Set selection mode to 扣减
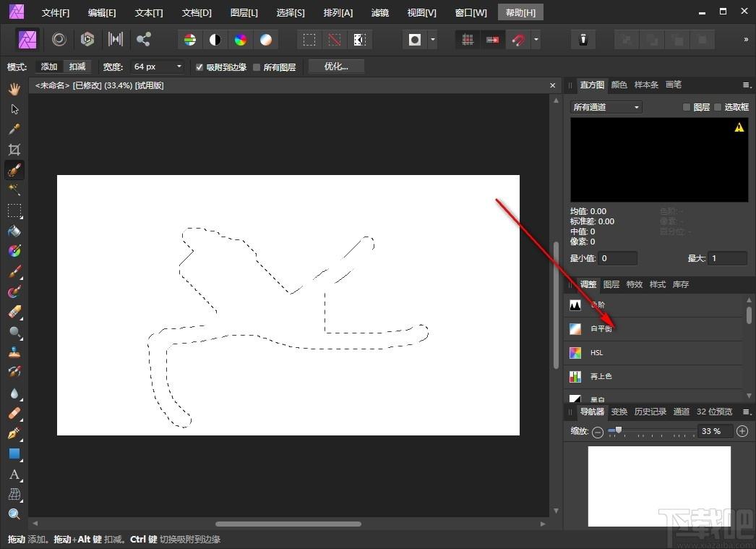756x549 pixels. coord(77,67)
